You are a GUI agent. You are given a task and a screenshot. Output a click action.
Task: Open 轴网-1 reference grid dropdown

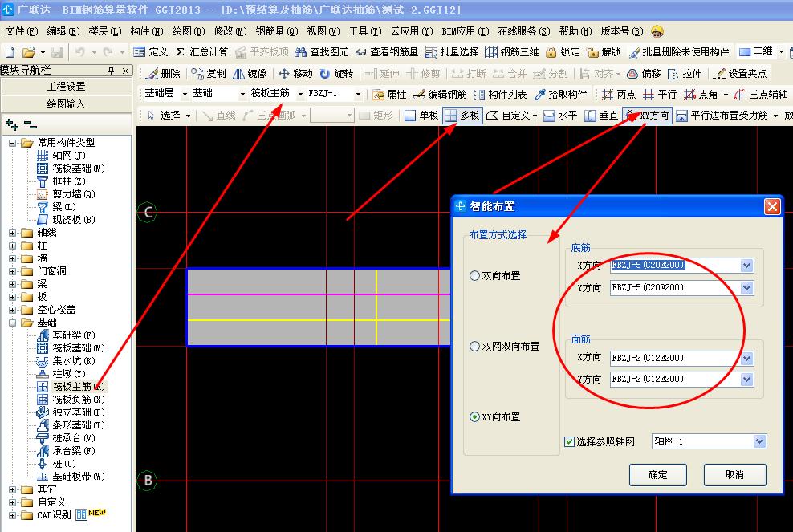coord(759,441)
